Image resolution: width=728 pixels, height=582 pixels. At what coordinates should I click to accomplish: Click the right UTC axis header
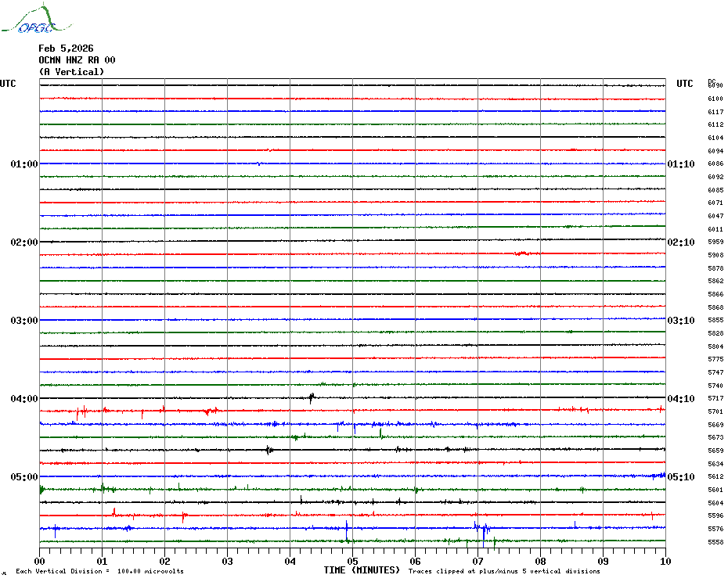pos(684,84)
